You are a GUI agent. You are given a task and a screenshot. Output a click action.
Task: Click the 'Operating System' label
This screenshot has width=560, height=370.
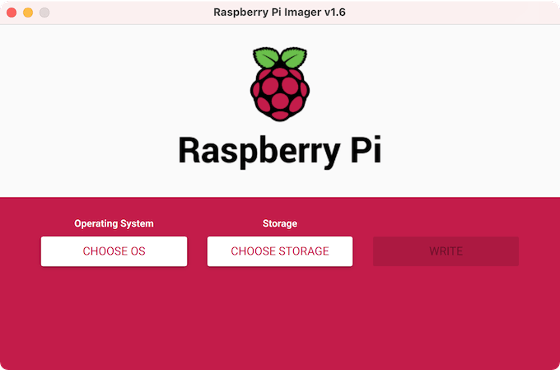pyautogui.click(x=114, y=224)
